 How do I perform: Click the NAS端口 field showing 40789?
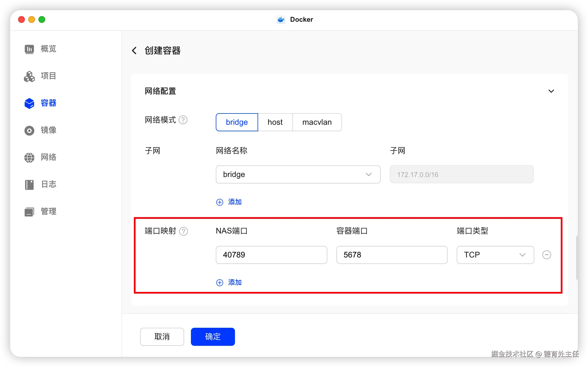point(271,255)
